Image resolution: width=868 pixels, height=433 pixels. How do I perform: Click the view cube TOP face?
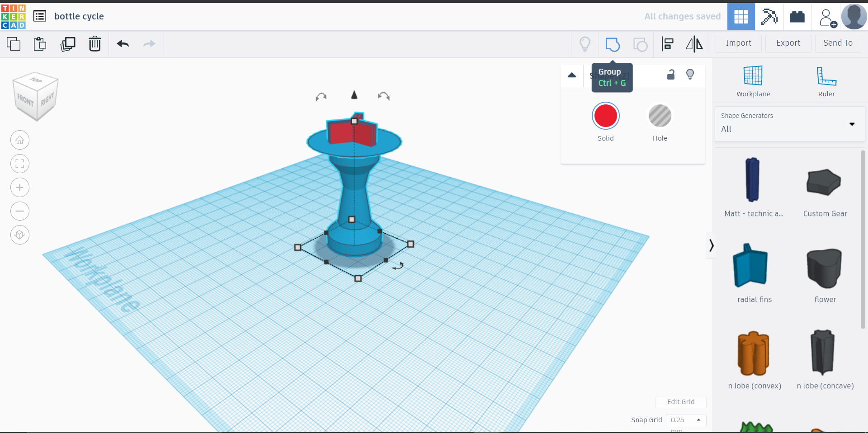(x=36, y=80)
